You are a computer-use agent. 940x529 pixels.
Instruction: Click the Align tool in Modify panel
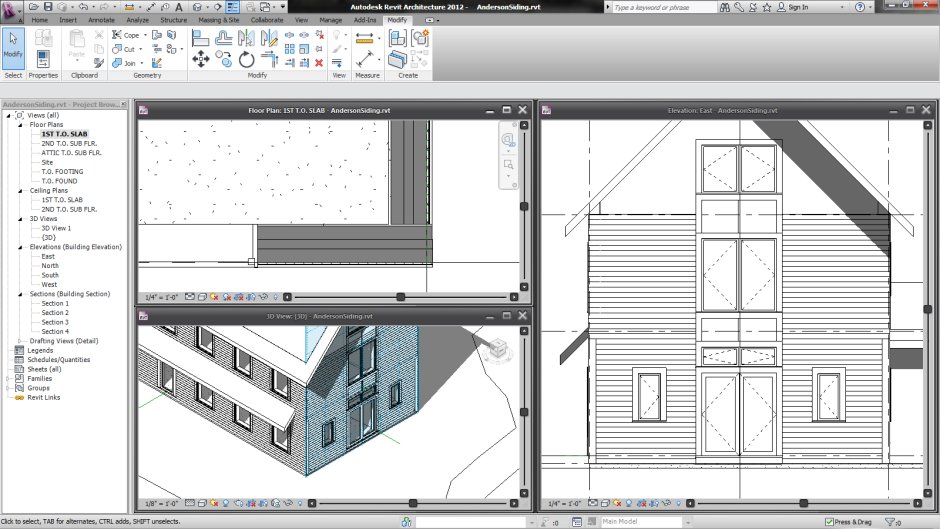coord(200,38)
